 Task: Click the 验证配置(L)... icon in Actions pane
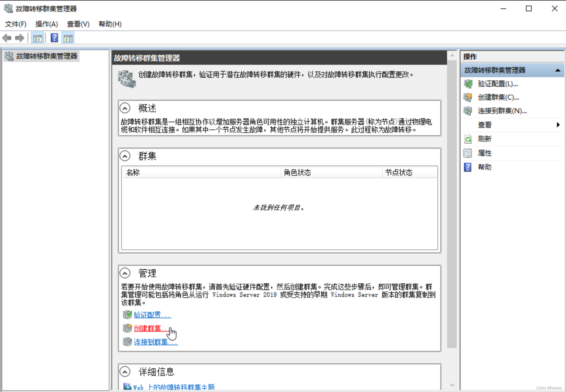pyautogui.click(x=468, y=84)
